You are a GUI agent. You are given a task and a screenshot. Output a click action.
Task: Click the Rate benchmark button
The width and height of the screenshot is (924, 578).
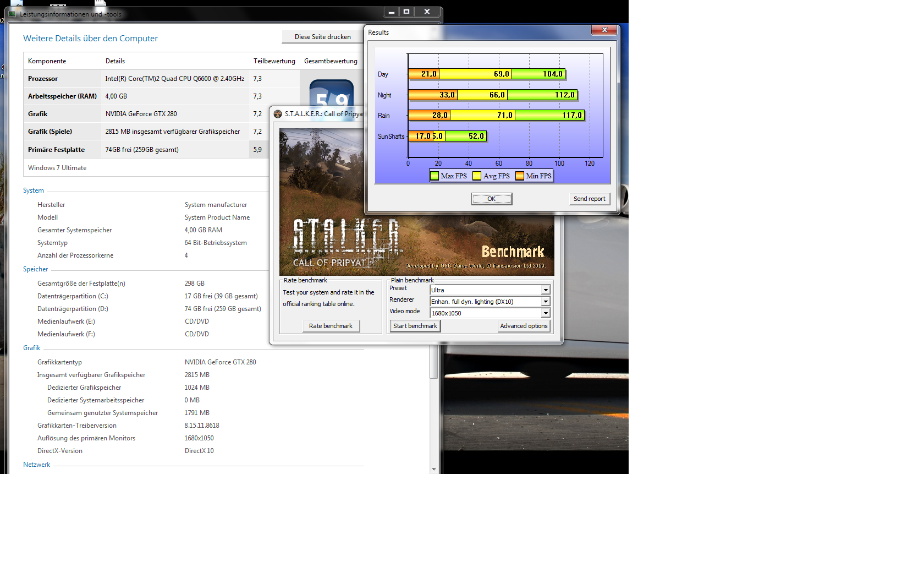pyautogui.click(x=331, y=326)
